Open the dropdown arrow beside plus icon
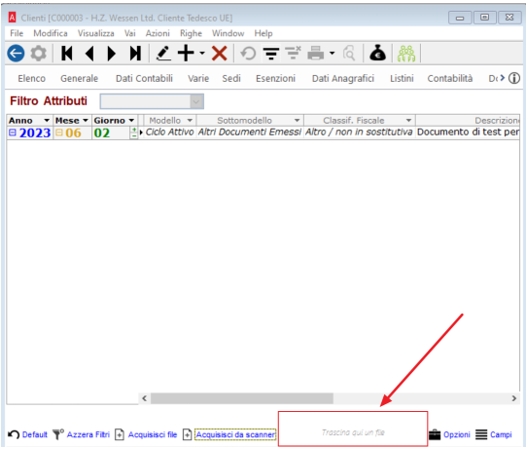Image resolution: width=528 pixels, height=451 pixels. pos(202,53)
